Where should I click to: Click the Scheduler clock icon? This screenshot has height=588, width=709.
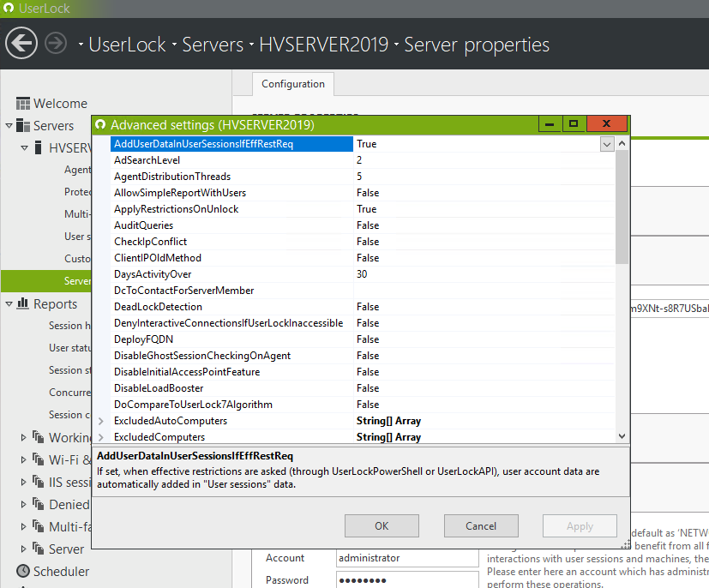point(23,571)
